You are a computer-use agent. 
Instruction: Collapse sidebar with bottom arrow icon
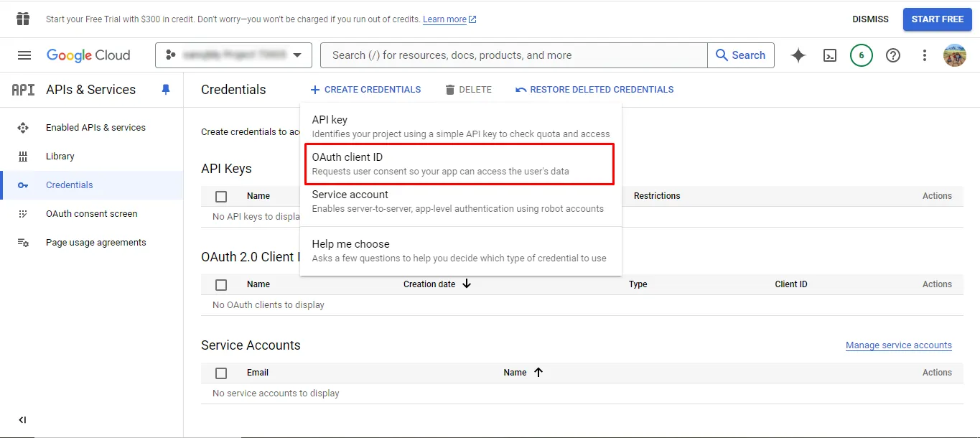(22, 420)
